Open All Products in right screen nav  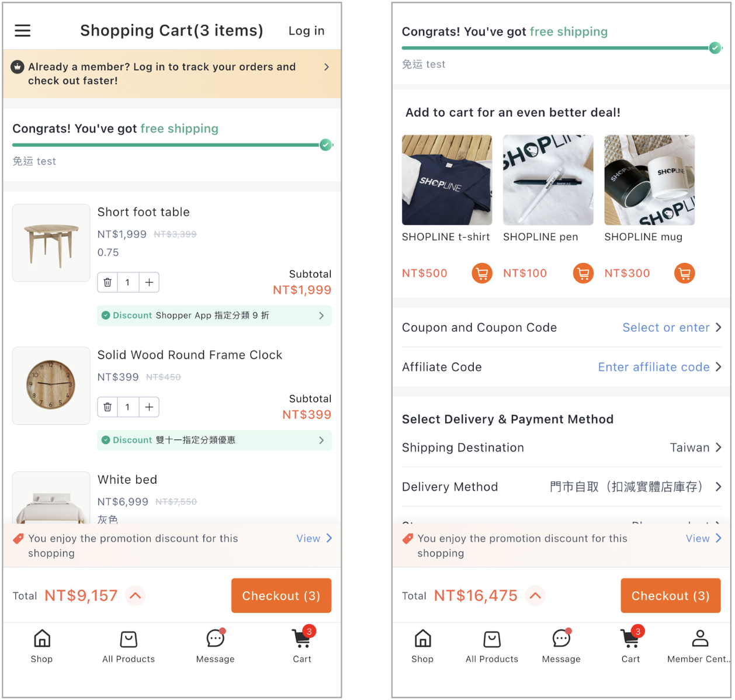492,646
